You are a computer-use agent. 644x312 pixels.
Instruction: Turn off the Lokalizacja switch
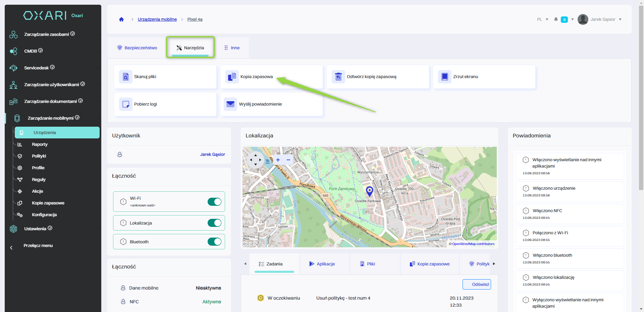coord(214,223)
